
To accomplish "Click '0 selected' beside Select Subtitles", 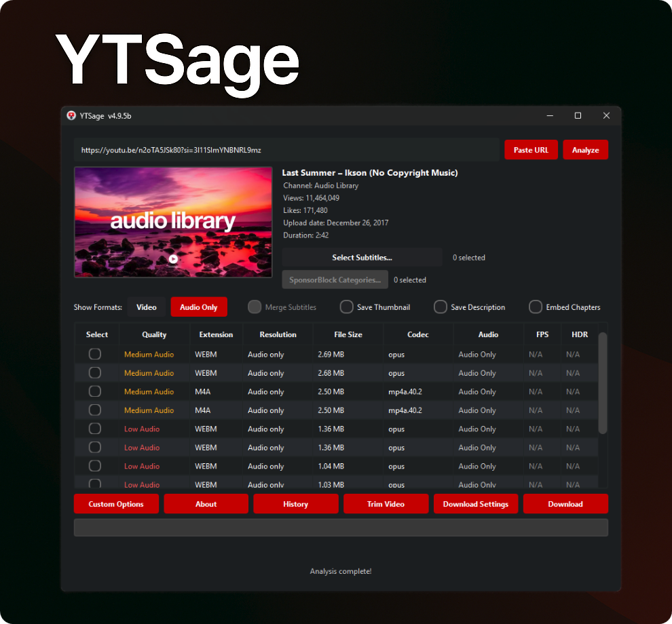I will tap(469, 257).
